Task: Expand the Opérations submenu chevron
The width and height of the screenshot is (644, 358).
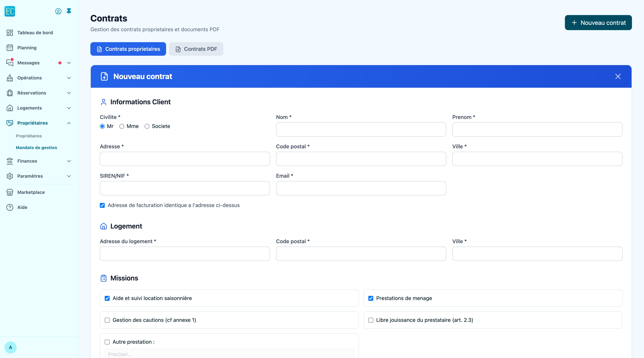Action: pos(69,78)
